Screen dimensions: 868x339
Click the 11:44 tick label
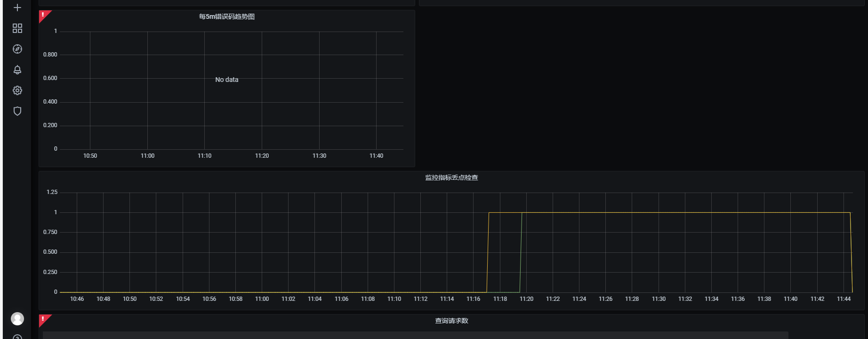844,299
